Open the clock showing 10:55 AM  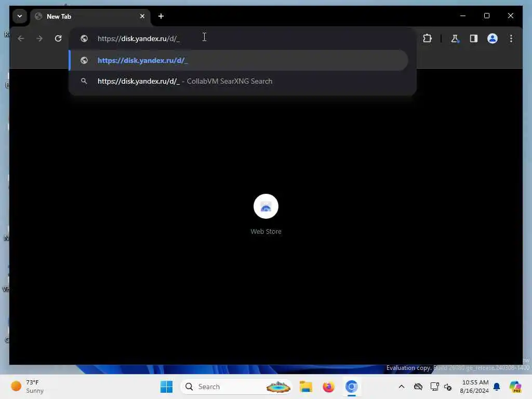coord(474,387)
